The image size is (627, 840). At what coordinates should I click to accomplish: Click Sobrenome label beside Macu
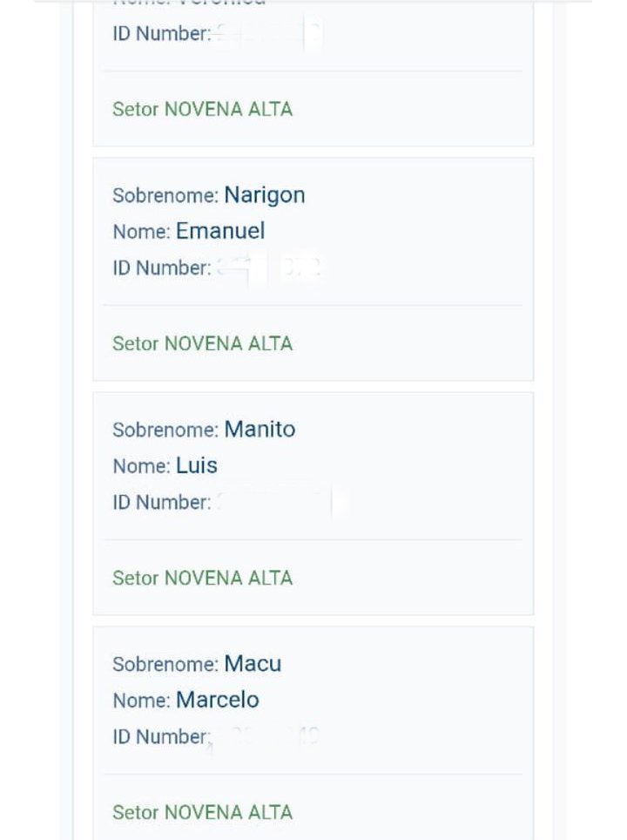click(165, 664)
